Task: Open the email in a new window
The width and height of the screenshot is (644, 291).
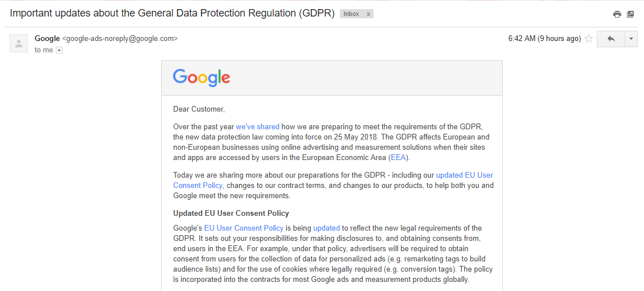Action: pyautogui.click(x=630, y=14)
